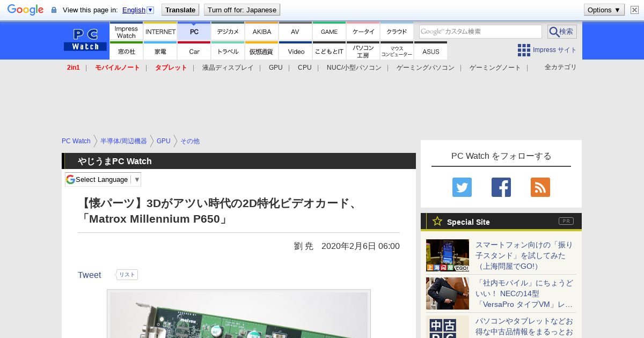This screenshot has height=338, width=644.
Task: Open the Select Language dropdown
Action: (103, 179)
